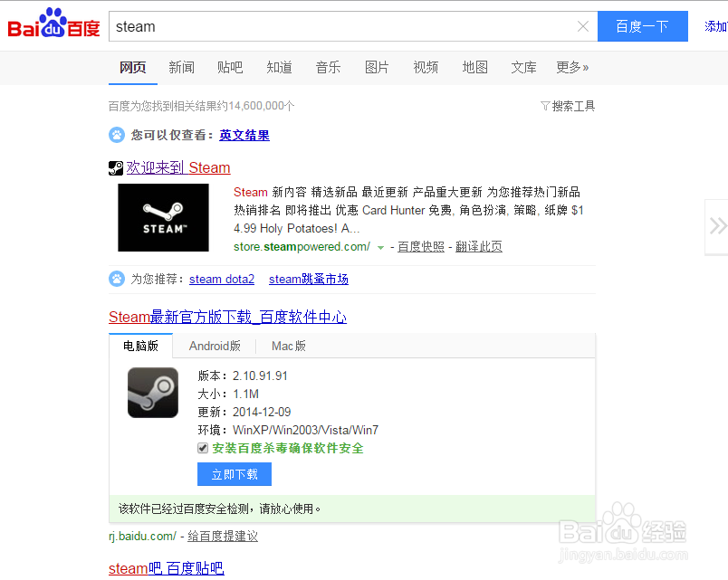728x580 pixels.
Task: Click the paw icon beside 为您推荐
Action: point(117,279)
